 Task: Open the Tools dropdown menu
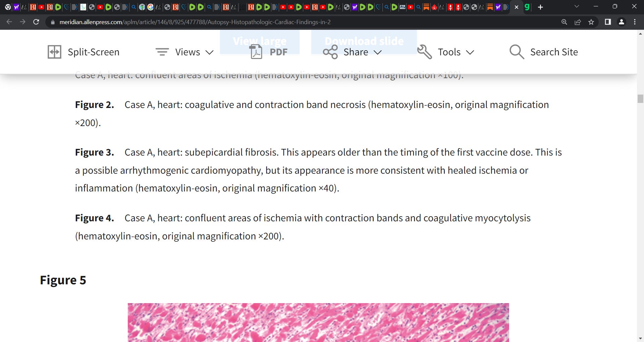[446, 52]
